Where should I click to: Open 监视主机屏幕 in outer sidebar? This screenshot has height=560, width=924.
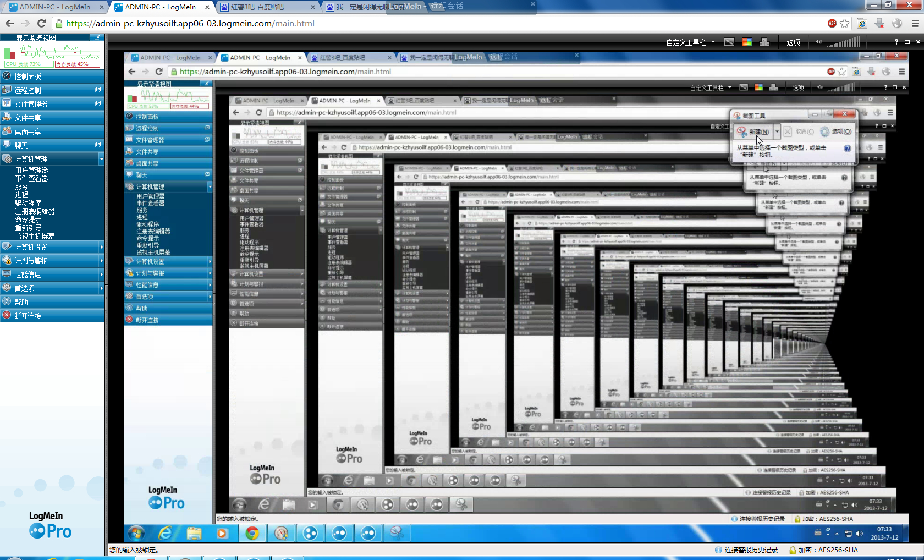(x=35, y=236)
